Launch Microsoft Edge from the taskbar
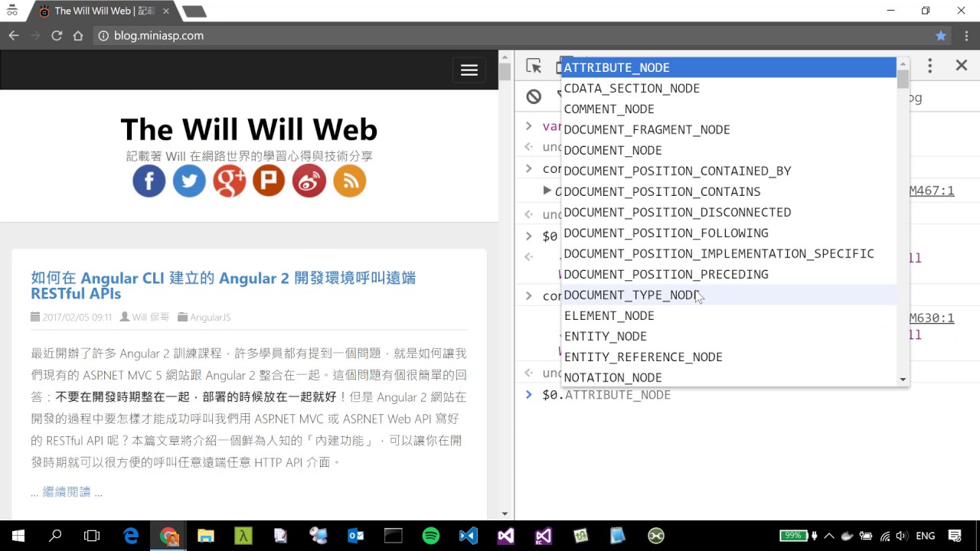 (131, 536)
